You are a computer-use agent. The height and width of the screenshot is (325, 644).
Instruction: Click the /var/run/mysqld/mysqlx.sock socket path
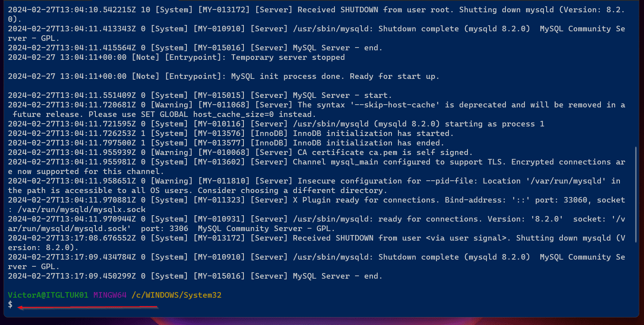tap(82, 209)
